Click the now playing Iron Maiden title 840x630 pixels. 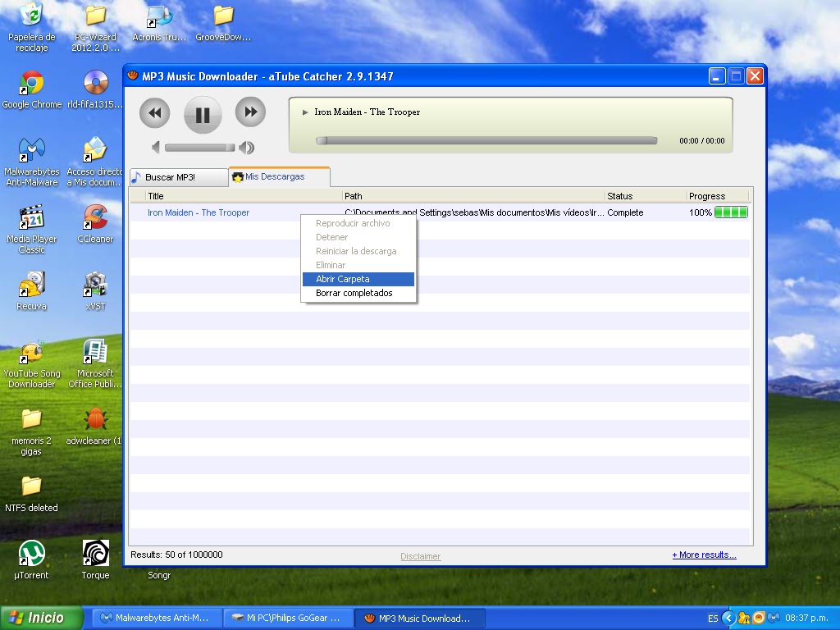(x=367, y=112)
